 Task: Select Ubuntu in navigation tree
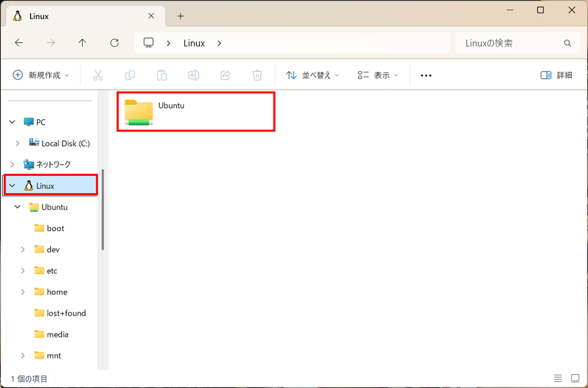54,207
